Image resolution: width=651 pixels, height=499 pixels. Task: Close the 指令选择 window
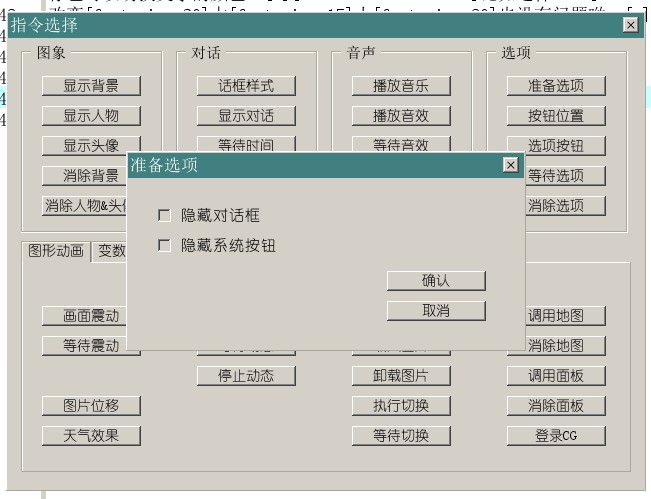[631, 25]
